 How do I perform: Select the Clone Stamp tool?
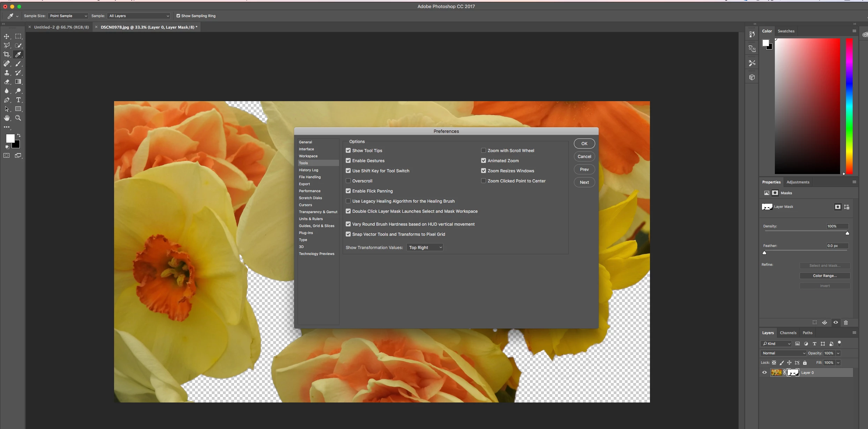point(7,73)
